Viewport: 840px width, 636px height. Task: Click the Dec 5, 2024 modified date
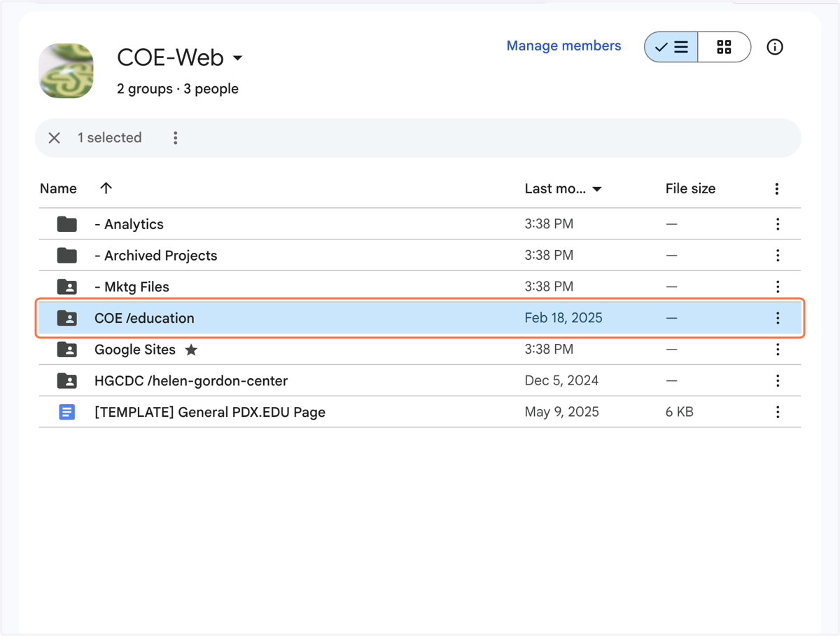click(561, 381)
